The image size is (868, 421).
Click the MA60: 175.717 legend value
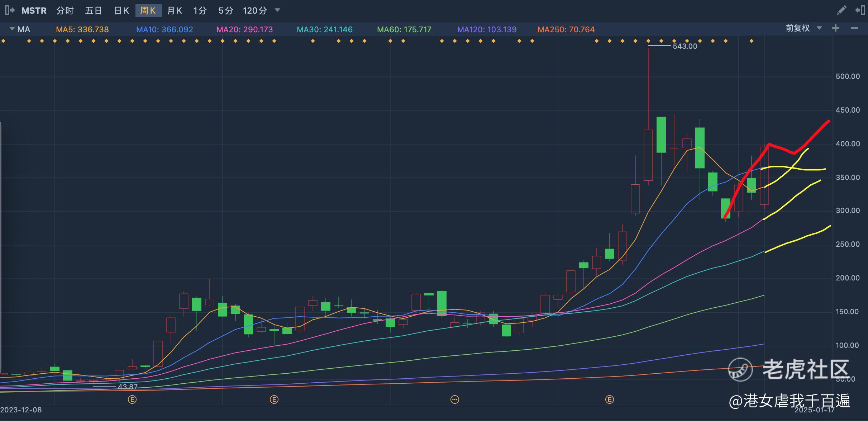pyautogui.click(x=404, y=29)
